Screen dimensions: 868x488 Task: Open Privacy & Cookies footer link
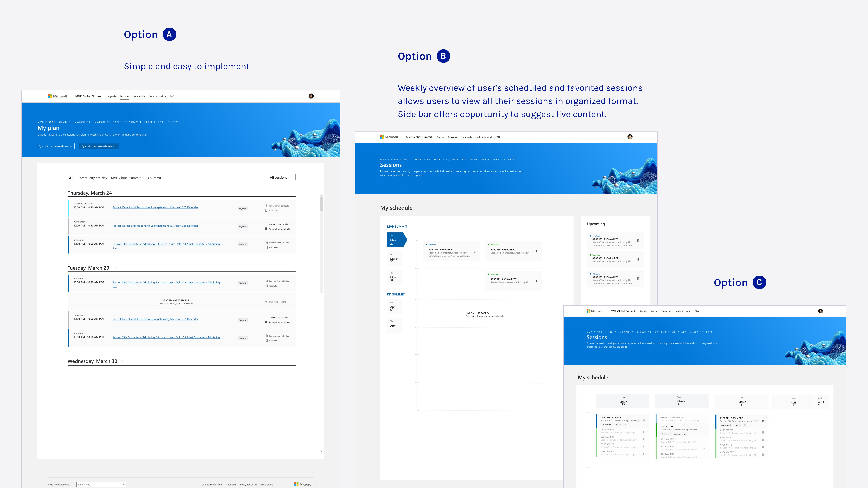[248, 485]
